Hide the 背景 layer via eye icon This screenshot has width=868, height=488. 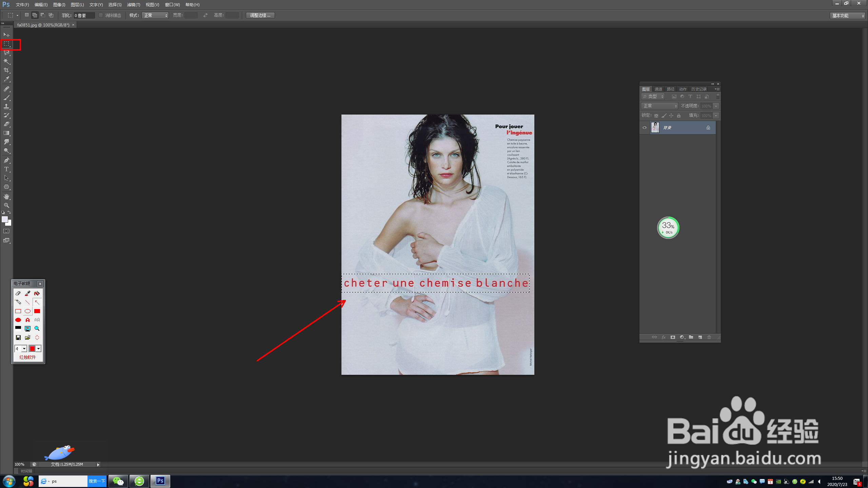point(645,128)
